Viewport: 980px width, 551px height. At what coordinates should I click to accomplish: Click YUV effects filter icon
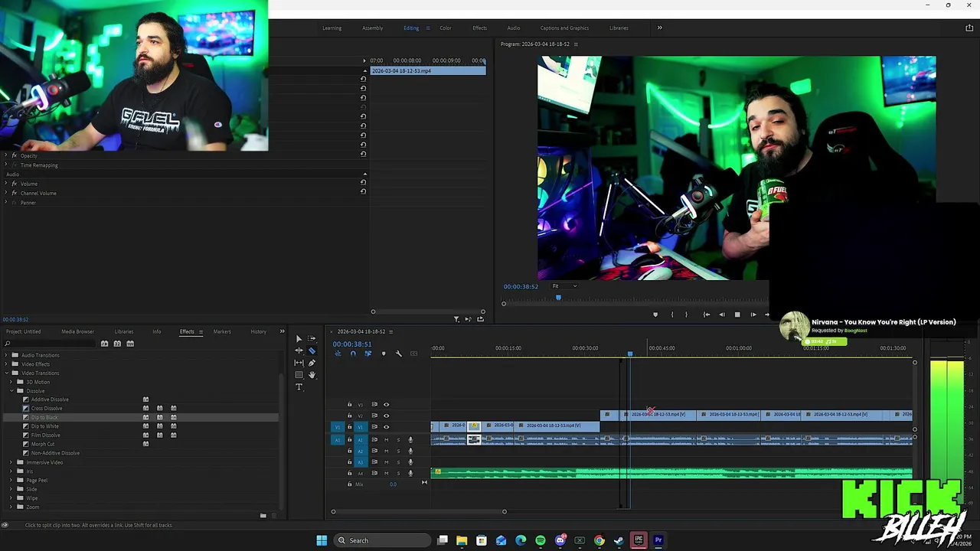tap(130, 344)
